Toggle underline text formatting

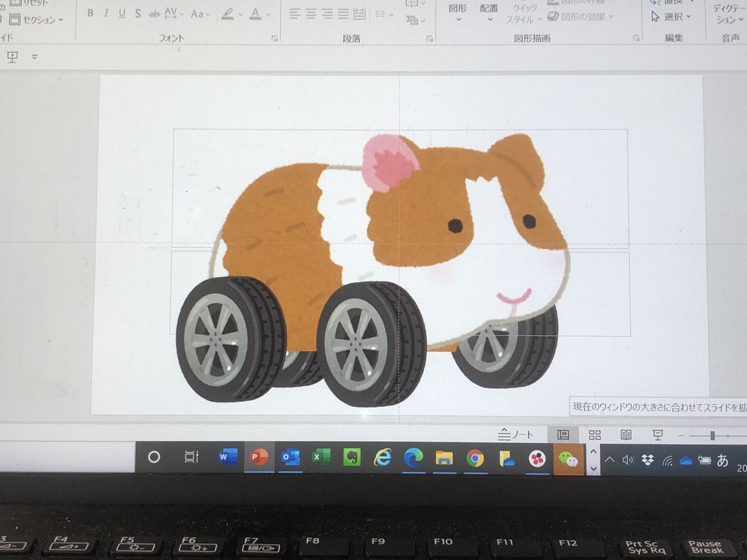(x=121, y=14)
